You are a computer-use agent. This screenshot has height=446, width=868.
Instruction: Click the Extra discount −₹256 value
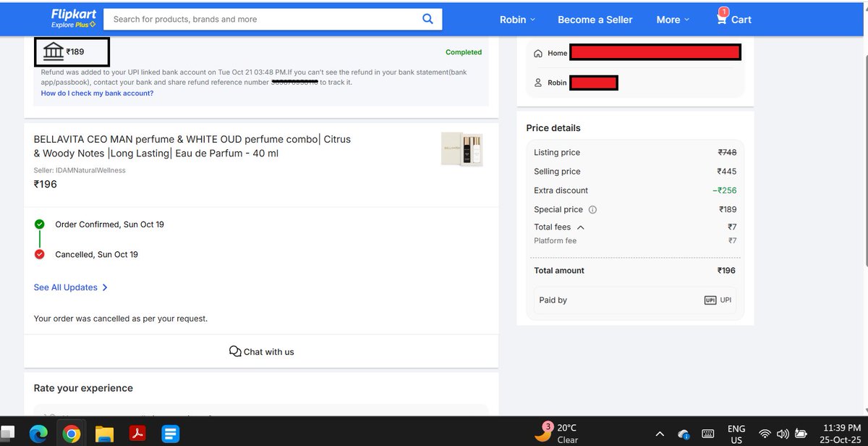point(724,190)
